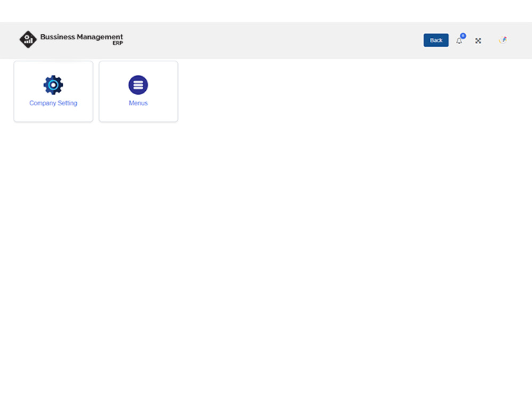Viewport: 532px width, 399px height.
Task: Open the user profile avatar
Action: [503, 40]
